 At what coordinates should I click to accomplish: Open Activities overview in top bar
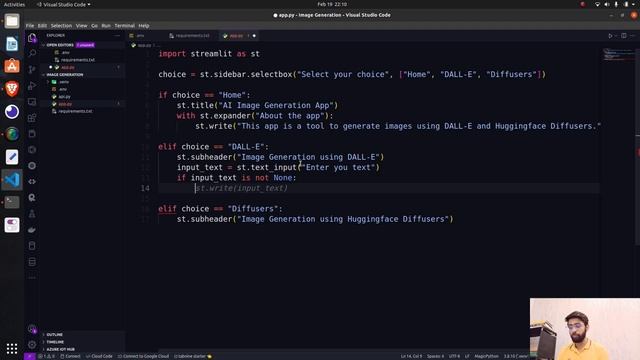pyautogui.click(x=14, y=4)
